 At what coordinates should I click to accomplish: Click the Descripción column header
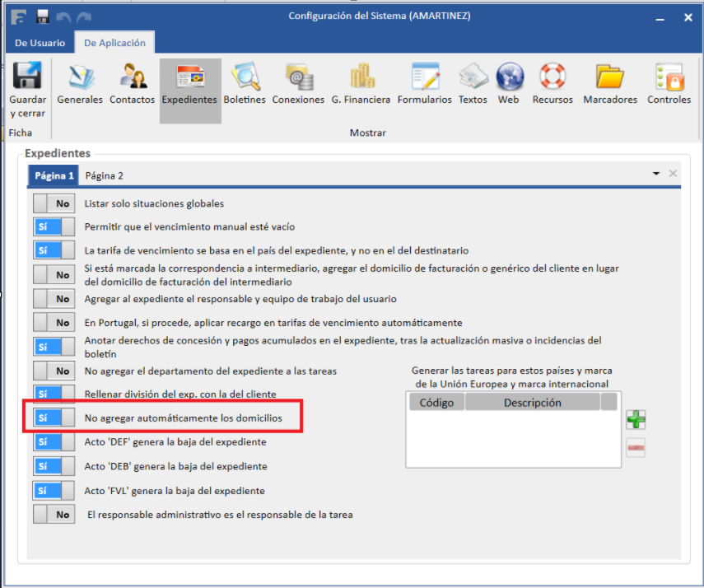[x=532, y=403]
